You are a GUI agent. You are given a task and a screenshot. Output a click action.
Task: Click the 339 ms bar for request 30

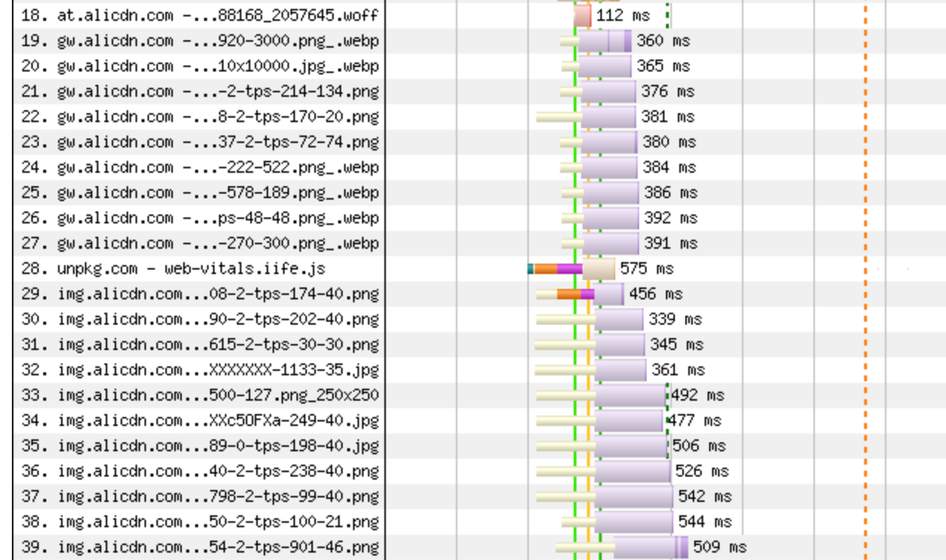pyautogui.click(x=590, y=319)
